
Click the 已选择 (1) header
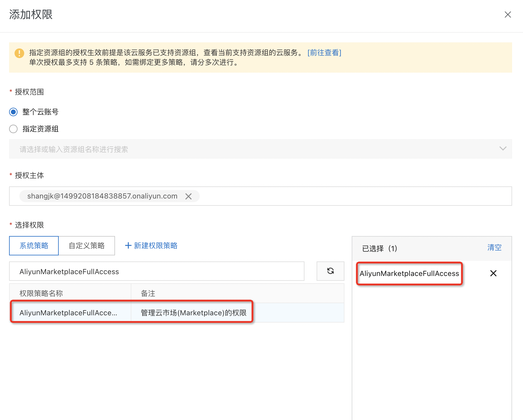click(380, 248)
